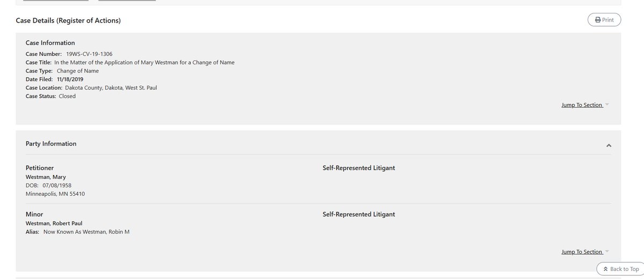Image resolution: width=644 pixels, height=279 pixels.
Task: Click the alias Now Known As Westman, Robin M
Action: pyautogui.click(x=86, y=232)
